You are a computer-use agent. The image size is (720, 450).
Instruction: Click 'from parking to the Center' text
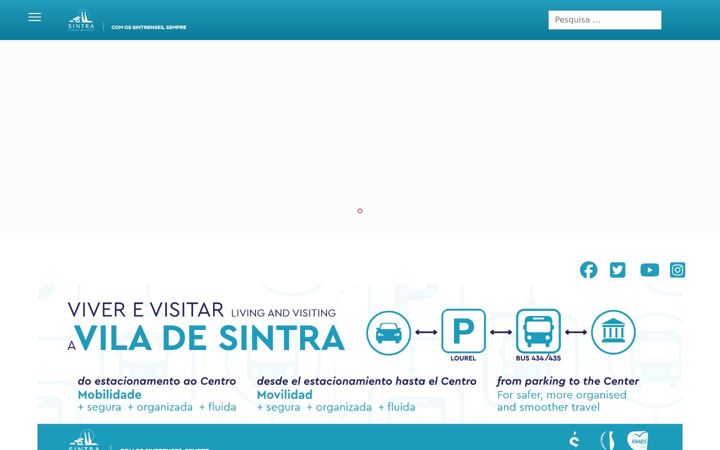pos(568,381)
